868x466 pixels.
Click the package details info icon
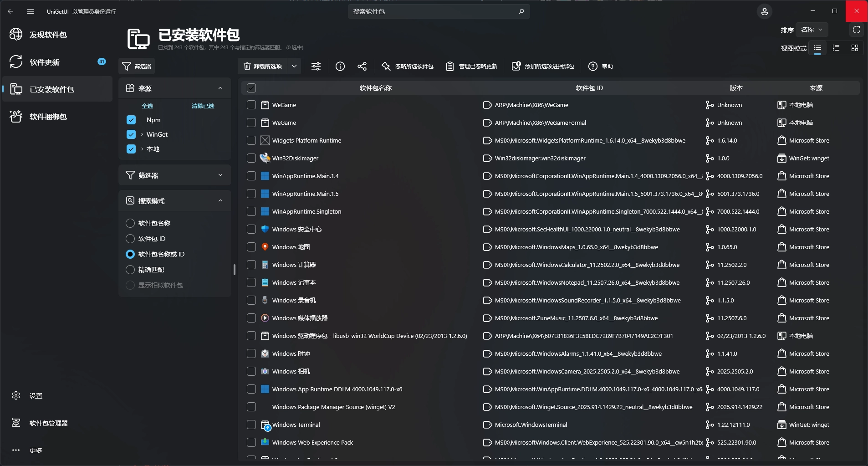tap(340, 67)
